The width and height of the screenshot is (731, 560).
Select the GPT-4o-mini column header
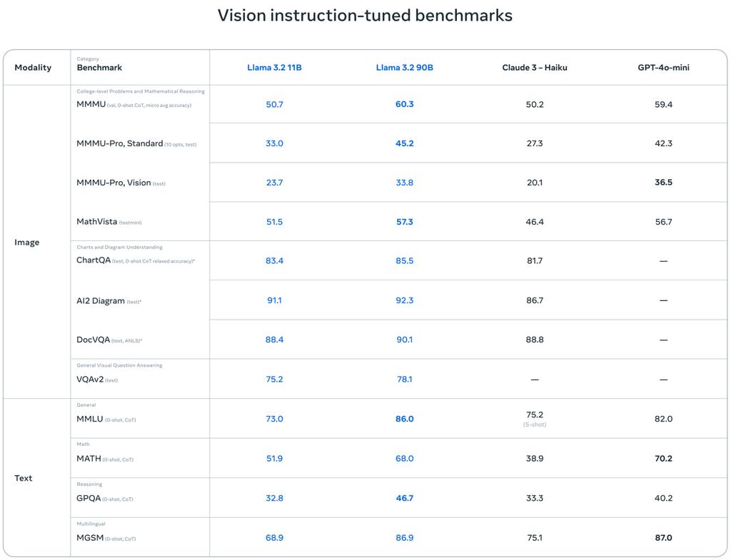663,68
